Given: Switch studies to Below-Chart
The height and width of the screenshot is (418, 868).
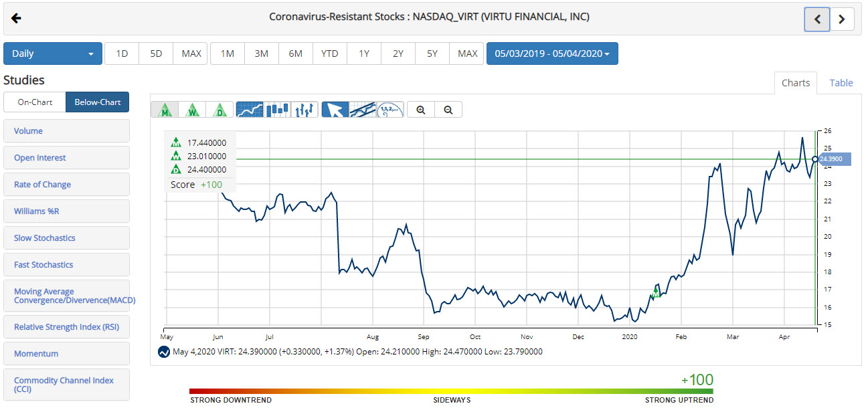Looking at the screenshot, I should click(98, 102).
